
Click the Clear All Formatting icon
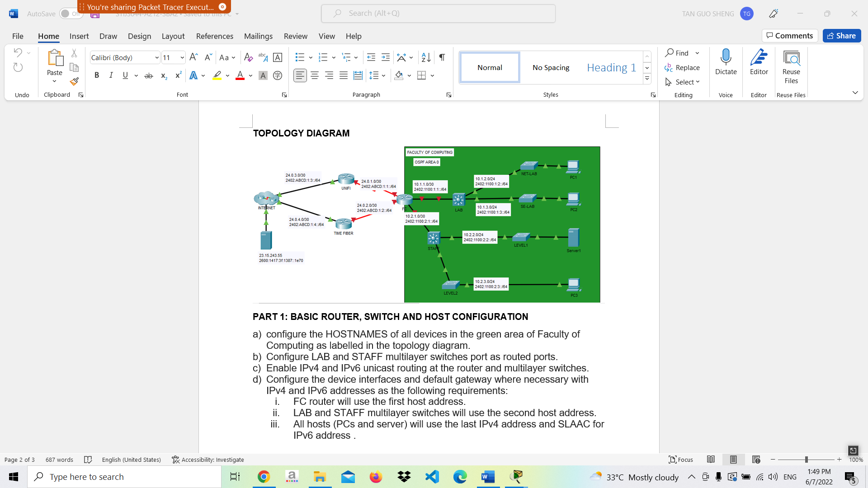pyautogui.click(x=248, y=57)
